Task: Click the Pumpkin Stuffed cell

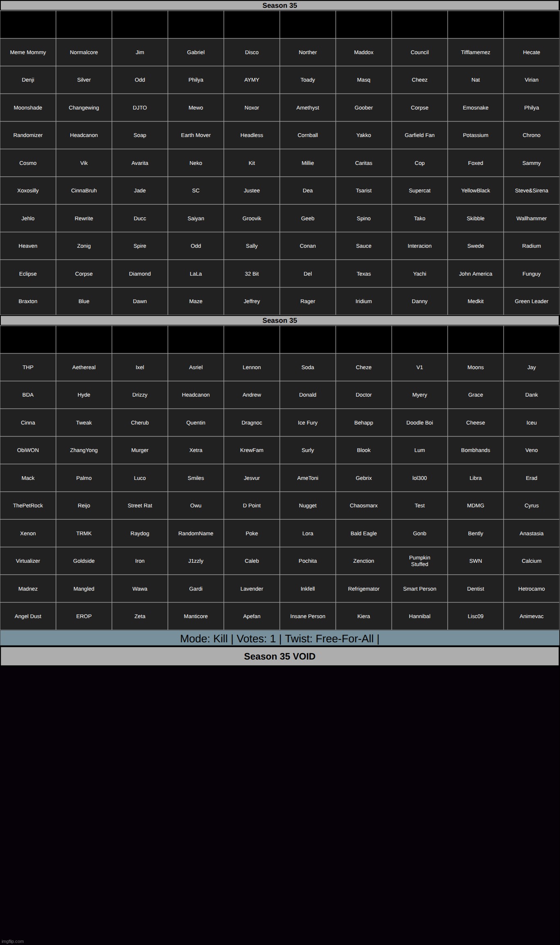Action: coord(419,561)
